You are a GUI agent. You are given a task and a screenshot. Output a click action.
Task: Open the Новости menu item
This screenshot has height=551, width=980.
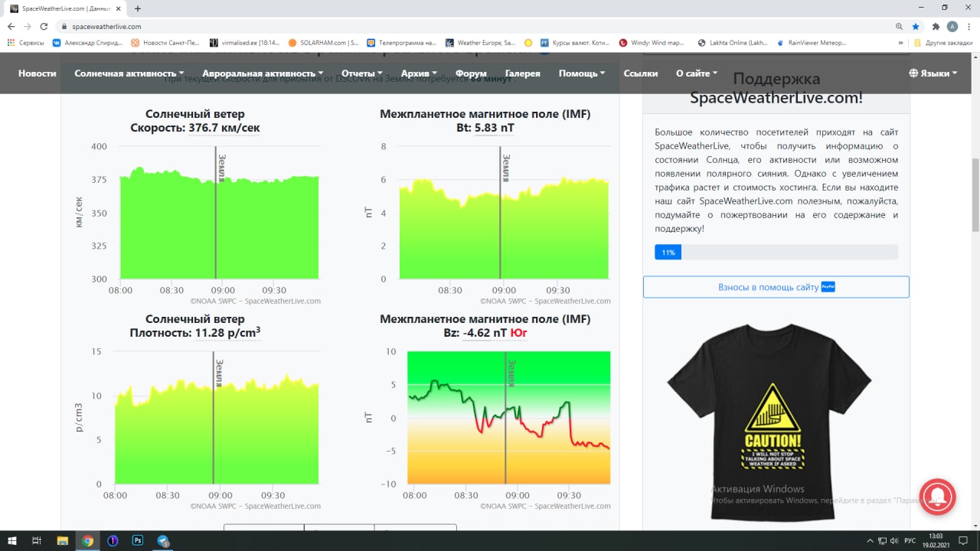38,73
